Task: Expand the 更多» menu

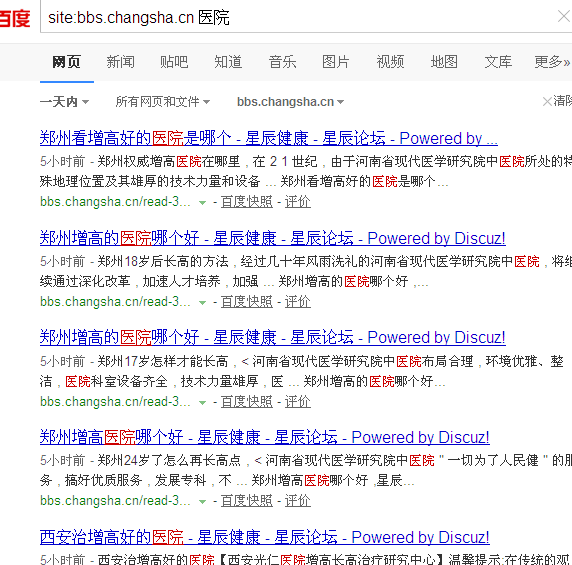Action: (552, 62)
